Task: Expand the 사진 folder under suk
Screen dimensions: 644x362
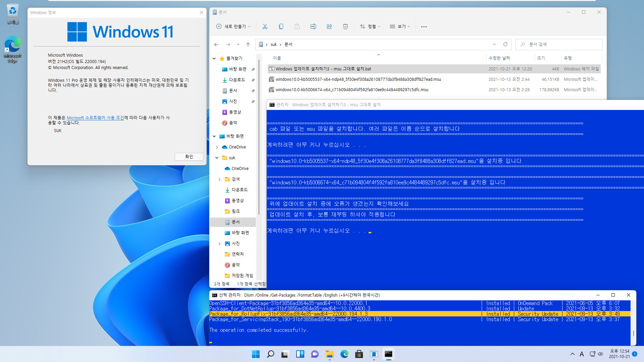Action: coord(220,243)
